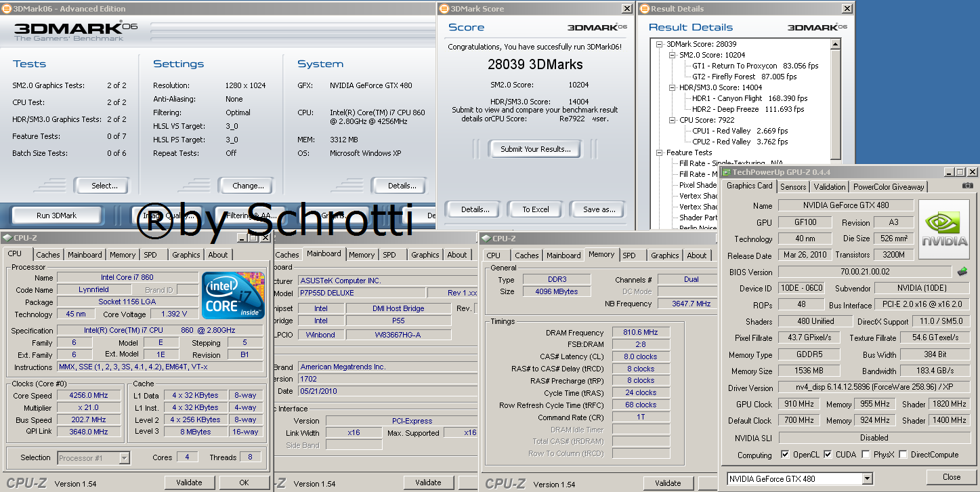Image resolution: width=980 pixels, height=492 pixels.
Task: Open the Processor #1 selection dropdown
Action: pyautogui.click(x=124, y=458)
